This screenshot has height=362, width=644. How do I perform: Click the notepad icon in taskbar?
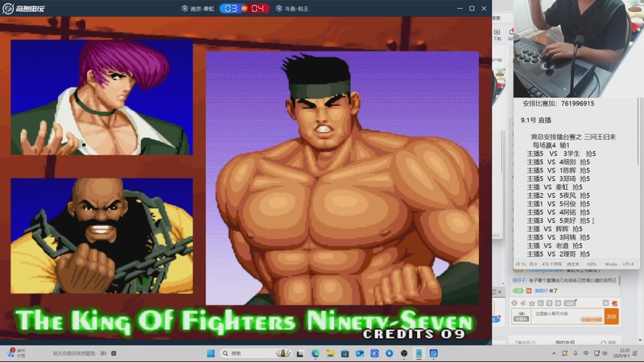pos(419,353)
